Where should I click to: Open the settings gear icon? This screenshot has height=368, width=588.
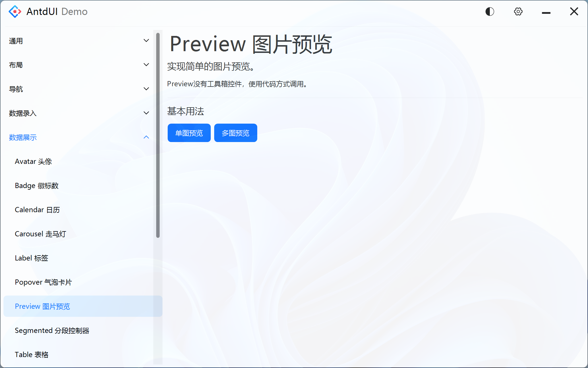(x=518, y=11)
